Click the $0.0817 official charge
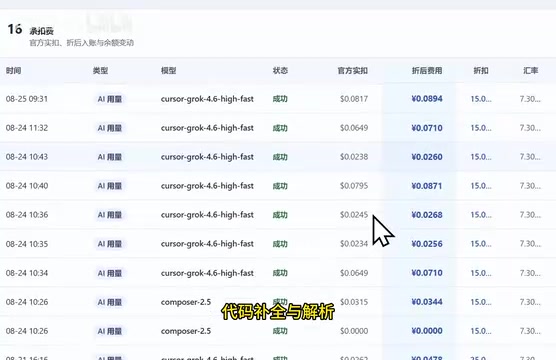This screenshot has width=556, height=360. click(354, 99)
